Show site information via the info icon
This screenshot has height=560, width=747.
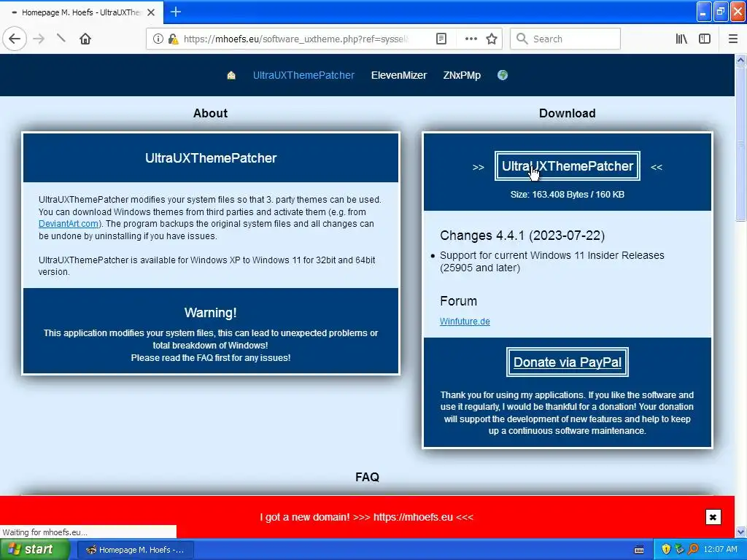coord(158,39)
